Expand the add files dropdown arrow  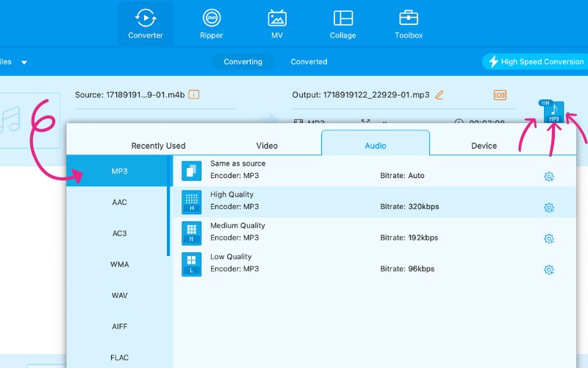(24, 63)
